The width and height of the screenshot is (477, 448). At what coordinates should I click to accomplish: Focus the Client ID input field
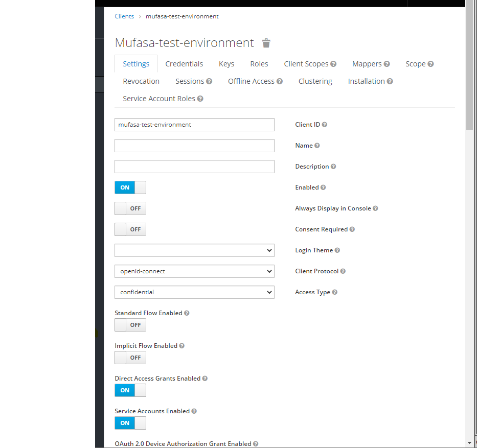pos(194,125)
